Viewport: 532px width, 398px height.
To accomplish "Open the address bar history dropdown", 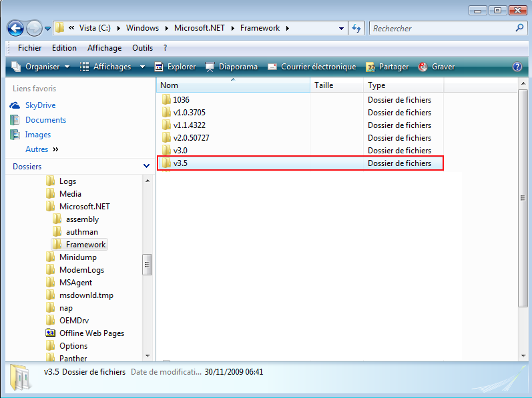I will 341,29.
